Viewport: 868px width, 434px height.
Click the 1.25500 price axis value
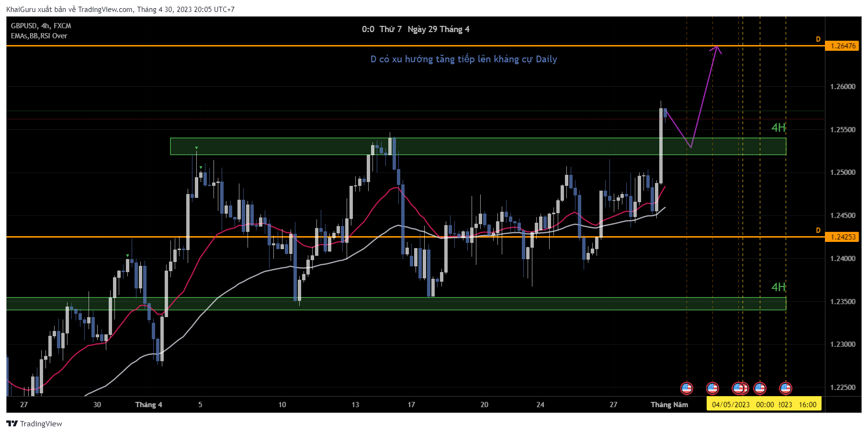point(843,130)
